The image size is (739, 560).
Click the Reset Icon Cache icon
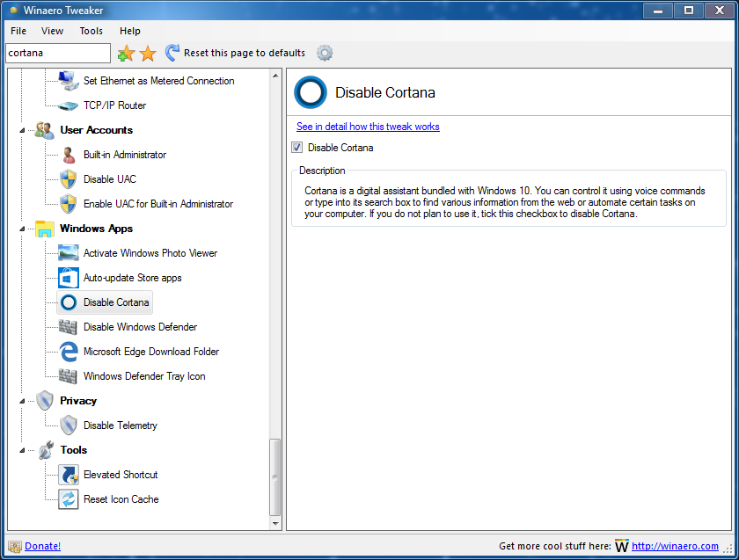[x=69, y=499]
